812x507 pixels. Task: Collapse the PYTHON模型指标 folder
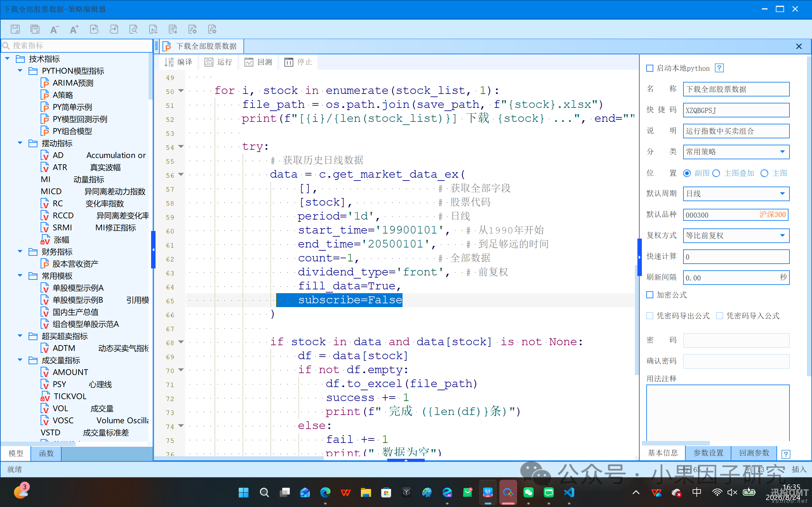point(20,71)
